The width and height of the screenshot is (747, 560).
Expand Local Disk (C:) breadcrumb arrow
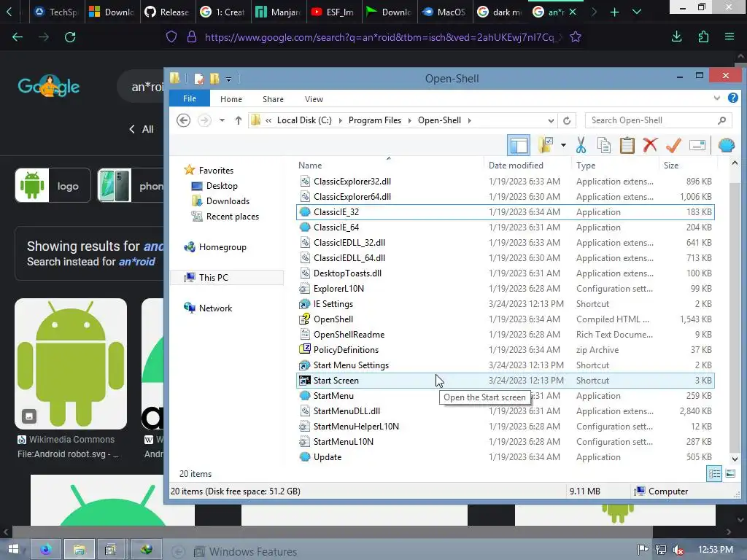pyautogui.click(x=340, y=120)
